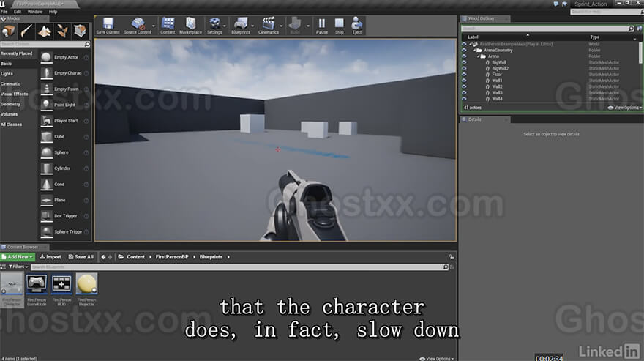
Task: Pick the Empty Character item
Action: pos(64,73)
